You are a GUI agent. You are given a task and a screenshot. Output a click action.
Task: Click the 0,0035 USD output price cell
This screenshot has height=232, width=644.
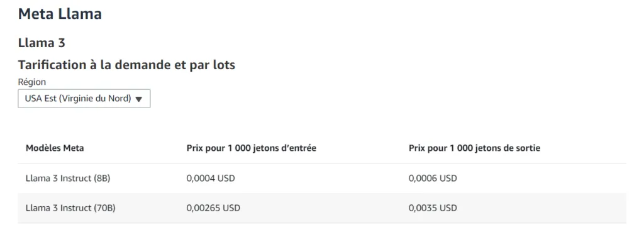pyautogui.click(x=433, y=208)
